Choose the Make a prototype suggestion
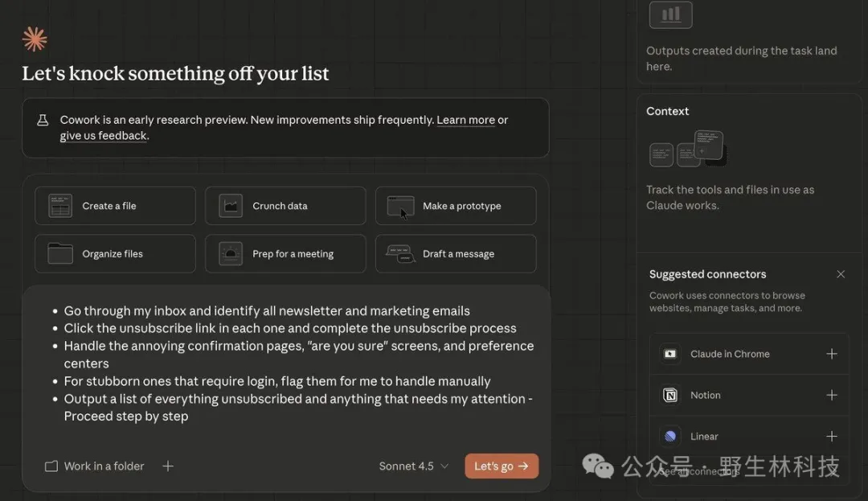The width and height of the screenshot is (868, 501). tap(456, 206)
